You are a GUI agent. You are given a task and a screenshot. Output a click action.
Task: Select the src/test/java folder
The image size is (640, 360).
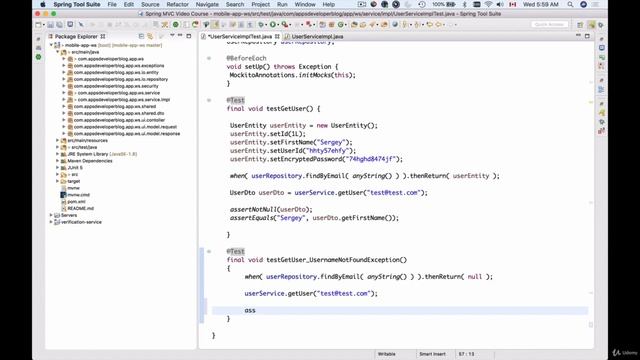(84, 147)
